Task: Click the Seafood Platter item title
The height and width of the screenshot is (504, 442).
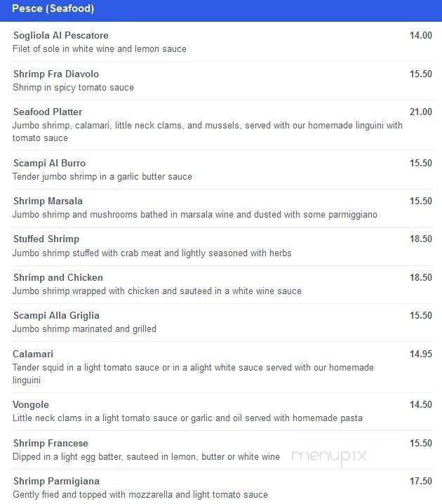Action: [48, 112]
